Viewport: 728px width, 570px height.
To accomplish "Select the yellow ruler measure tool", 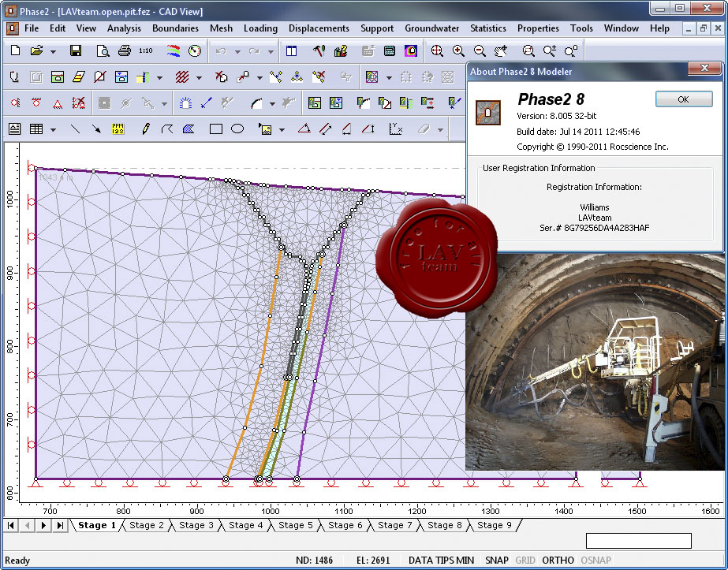I will pyautogui.click(x=118, y=129).
